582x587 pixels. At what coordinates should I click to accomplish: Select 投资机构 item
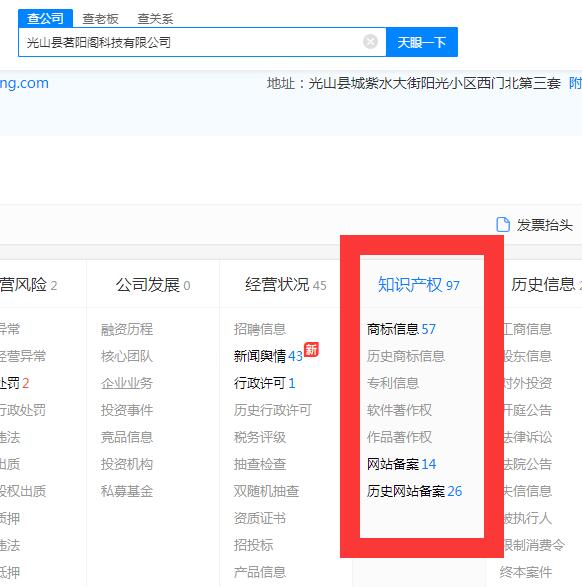coord(127,464)
